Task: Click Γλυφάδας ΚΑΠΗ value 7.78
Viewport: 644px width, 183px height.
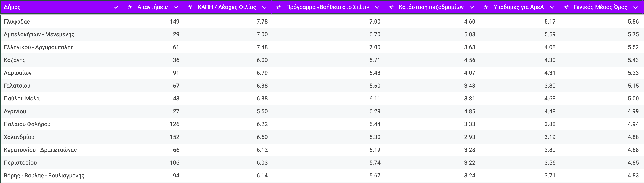Action: point(262,22)
